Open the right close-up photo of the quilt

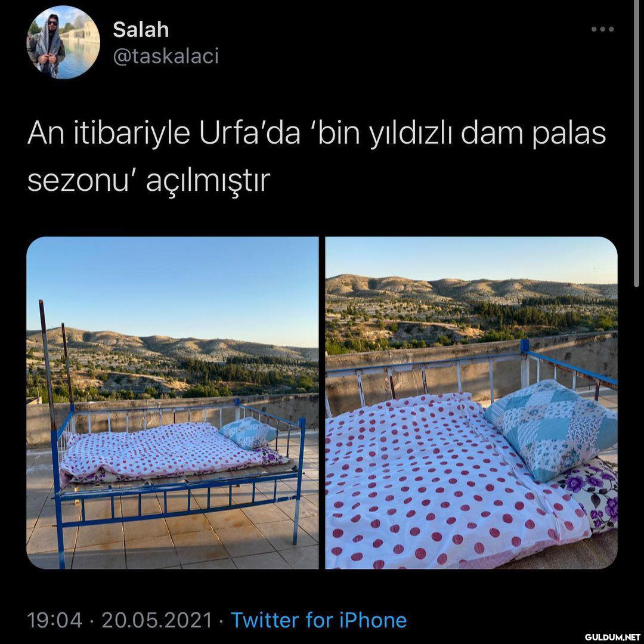(471, 402)
